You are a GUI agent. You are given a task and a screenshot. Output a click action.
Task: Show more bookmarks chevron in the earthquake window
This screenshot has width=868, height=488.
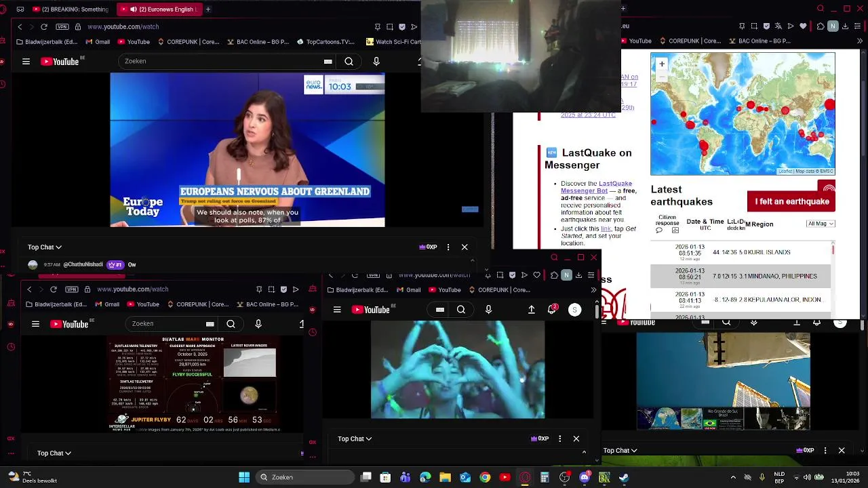click(859, 41)
